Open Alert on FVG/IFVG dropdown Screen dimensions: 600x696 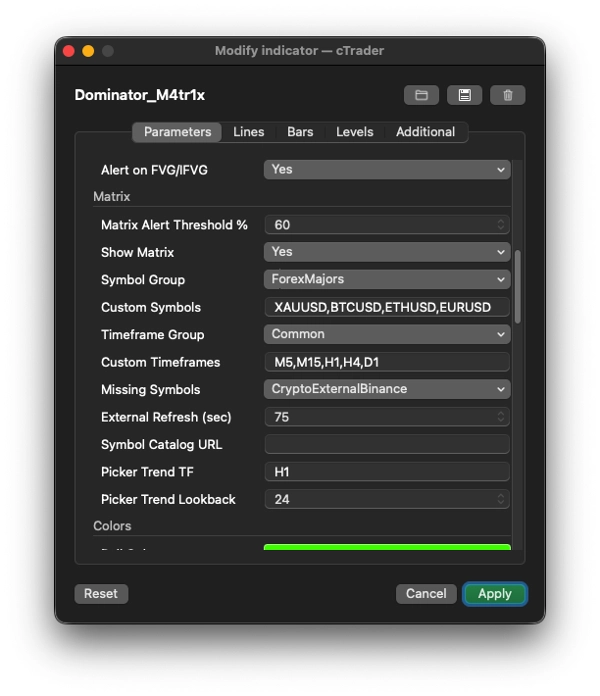pos(387,170)
